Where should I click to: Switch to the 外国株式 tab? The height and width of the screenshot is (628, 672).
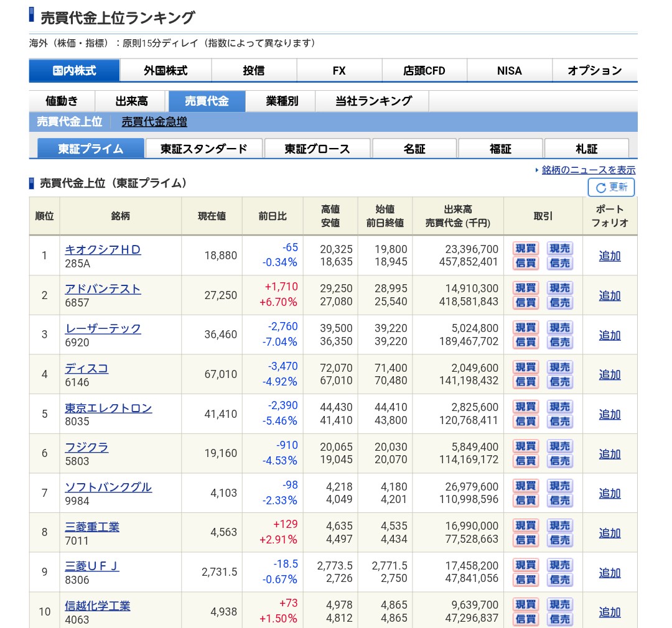click(x=164, y=71)
